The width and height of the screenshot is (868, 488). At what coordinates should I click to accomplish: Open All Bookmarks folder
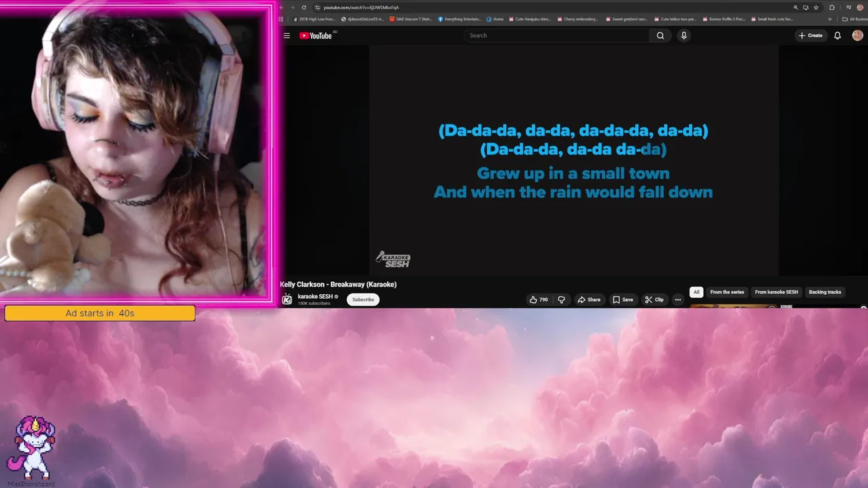pyautogui.click(x=854, y=19)
